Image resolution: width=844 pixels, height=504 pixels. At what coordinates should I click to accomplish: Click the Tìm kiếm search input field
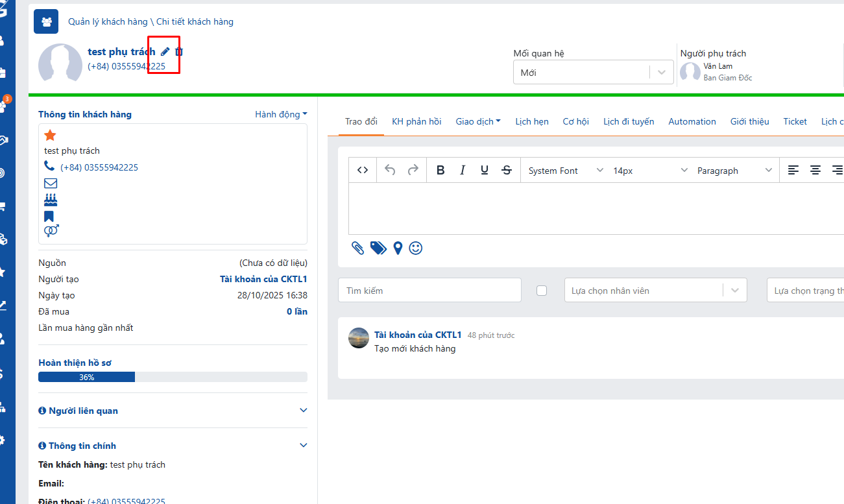429,291
